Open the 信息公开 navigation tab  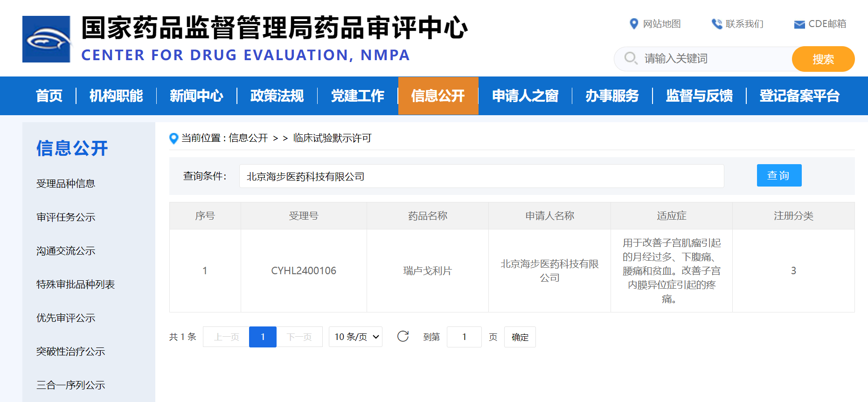pyautogui.click(x=438, y=96)
